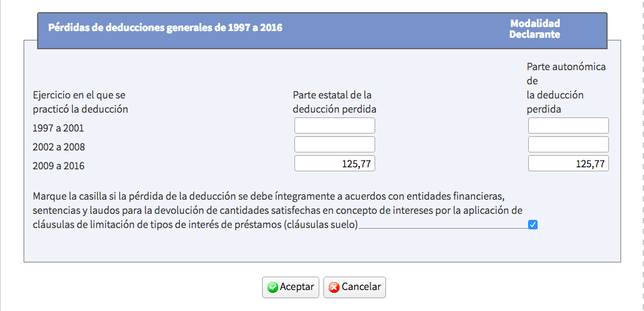Untick the cláusulas suelo checkbox

533,225
